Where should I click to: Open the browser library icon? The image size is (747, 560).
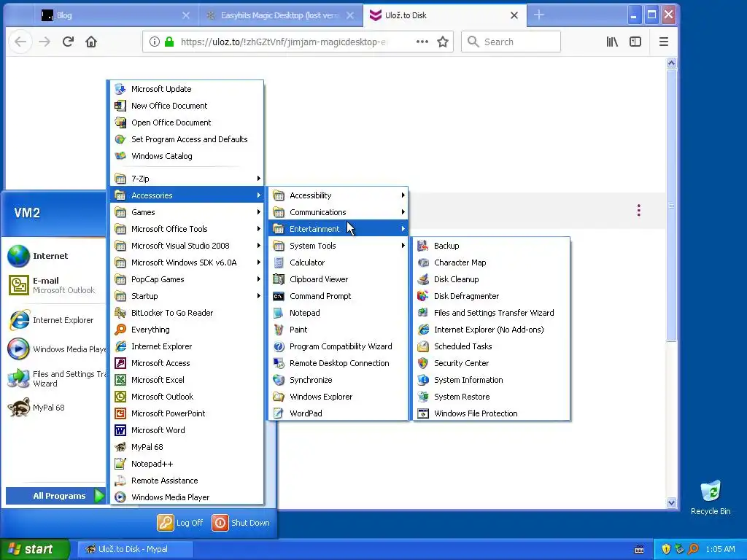pos(612,42)
